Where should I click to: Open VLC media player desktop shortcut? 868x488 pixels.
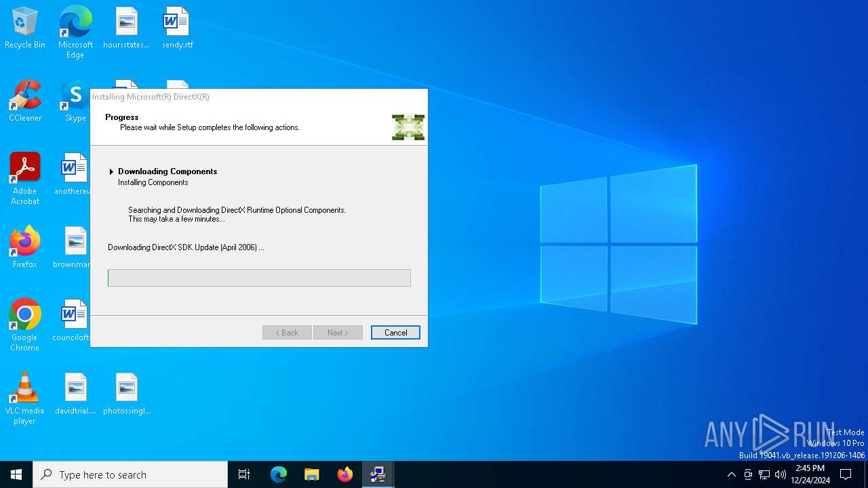point(25,399)
